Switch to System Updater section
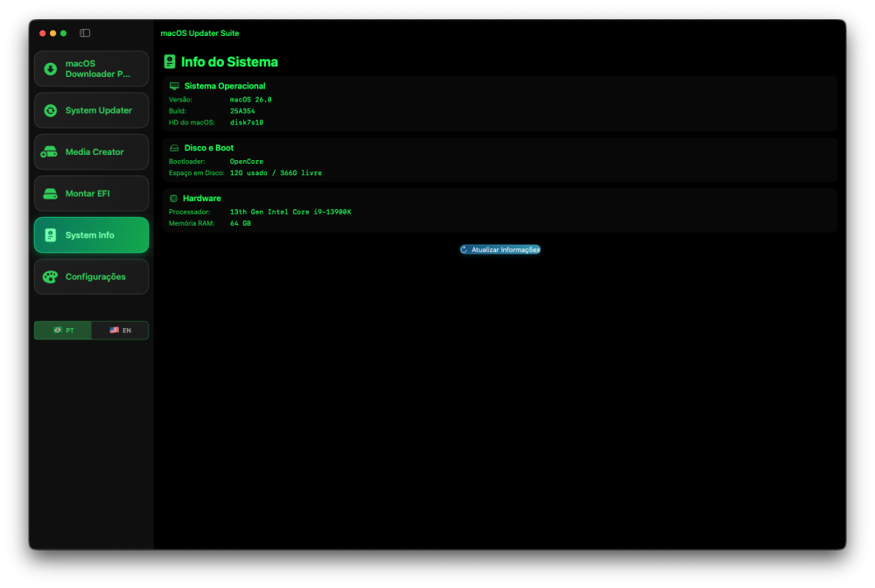The width and height of the screenshot is (875, 588). click(92, 110)
